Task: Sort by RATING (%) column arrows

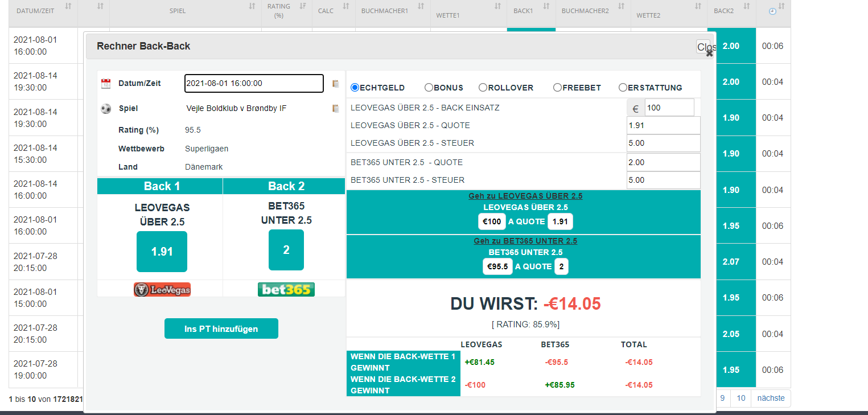Action: (x=302, y=6)
